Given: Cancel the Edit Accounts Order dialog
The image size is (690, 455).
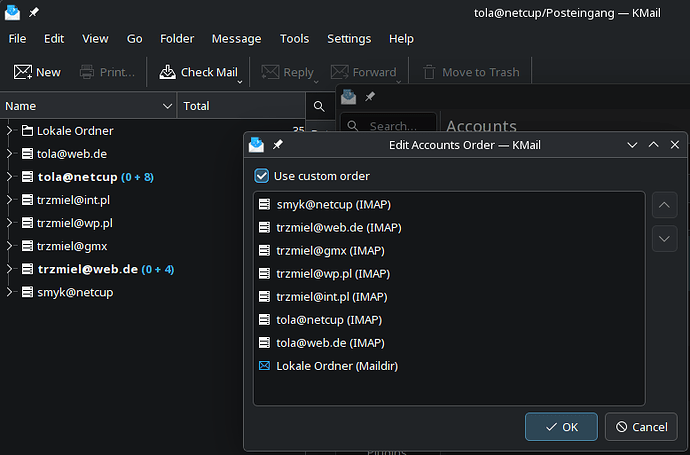Looking at the screenshot, I should tap(641, 426).
